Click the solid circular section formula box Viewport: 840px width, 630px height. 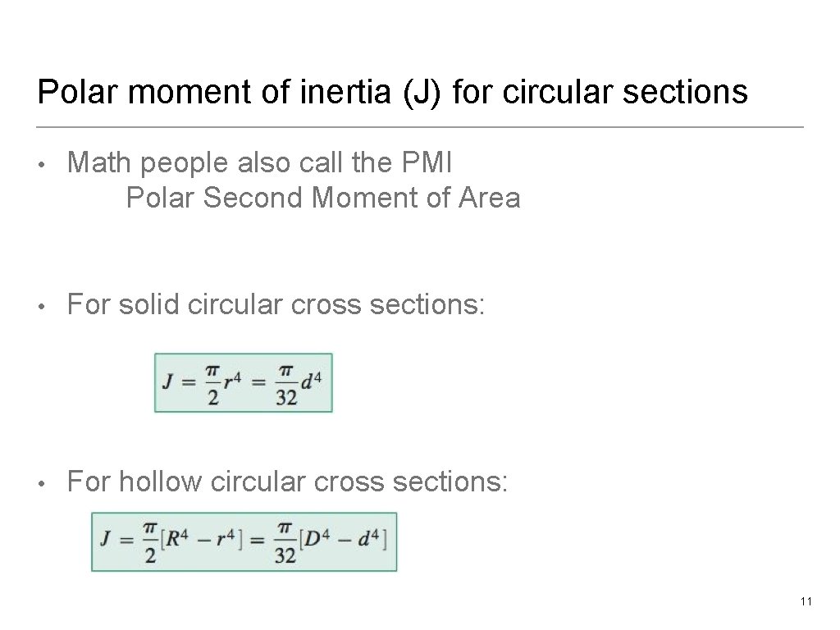[x=244, y=382]
